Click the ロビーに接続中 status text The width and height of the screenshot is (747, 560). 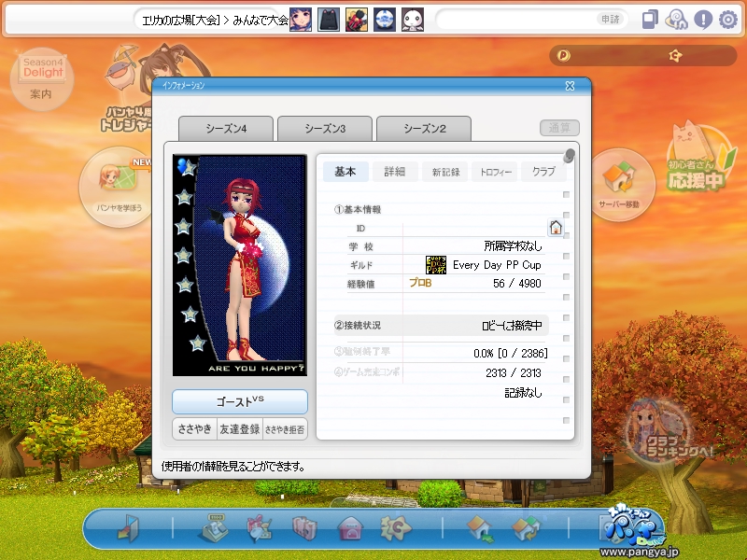(x=512, y=326)
